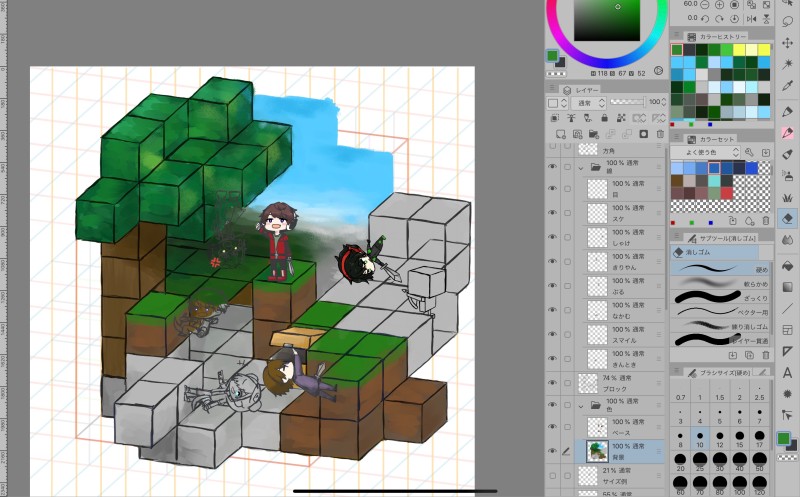This screenshot has height=497, width=800.
Task: Select the Text tool
Action: pos(787,372)
